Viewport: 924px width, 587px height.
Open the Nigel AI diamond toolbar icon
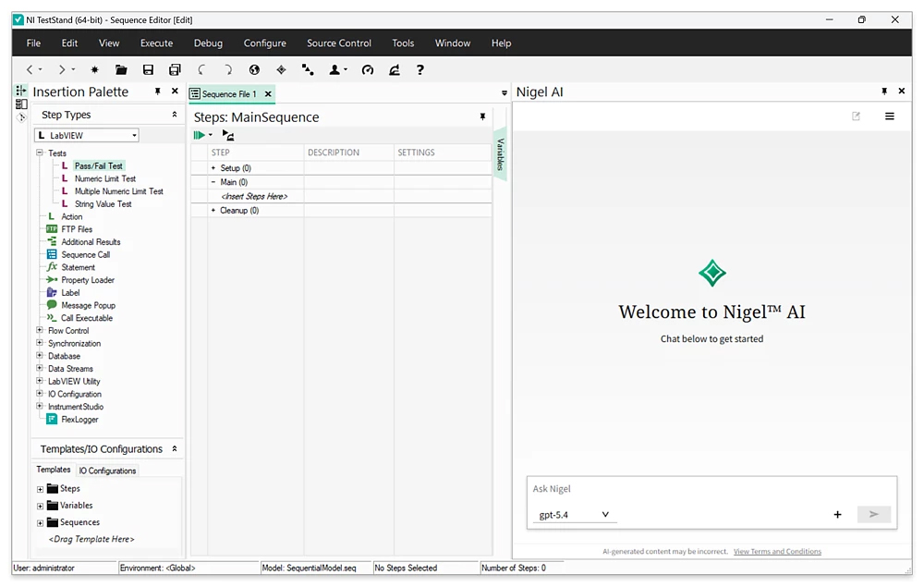coord(281,69)
